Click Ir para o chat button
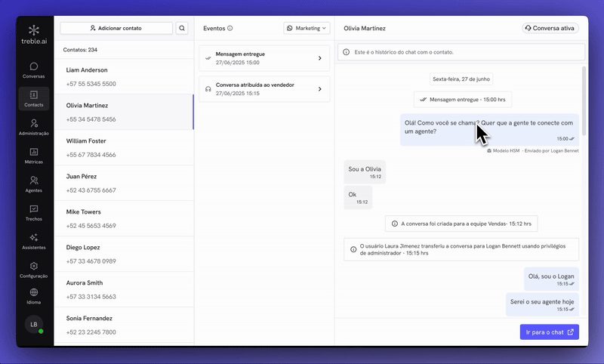This screenshot has width=604, height=364. [x=550, y=332]
